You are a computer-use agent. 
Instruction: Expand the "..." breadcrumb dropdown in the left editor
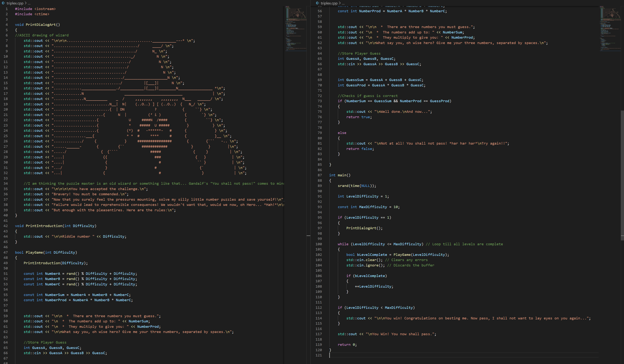tap(29, 3)
